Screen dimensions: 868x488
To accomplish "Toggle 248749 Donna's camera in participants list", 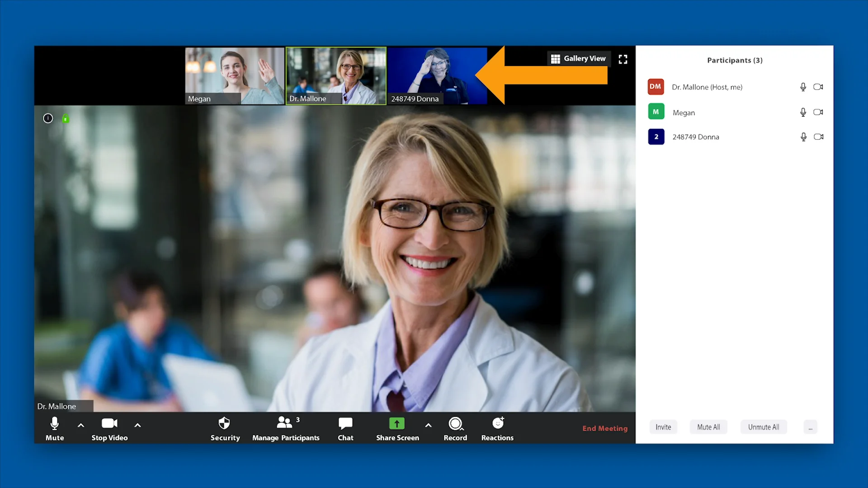I will point(818,136).
